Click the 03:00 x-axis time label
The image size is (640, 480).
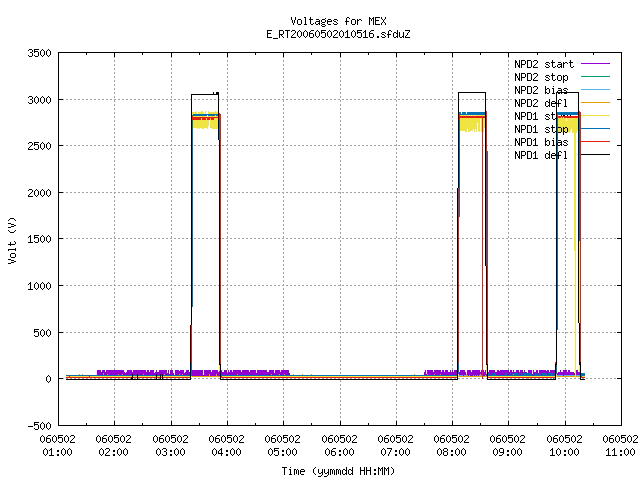[170, 452]
